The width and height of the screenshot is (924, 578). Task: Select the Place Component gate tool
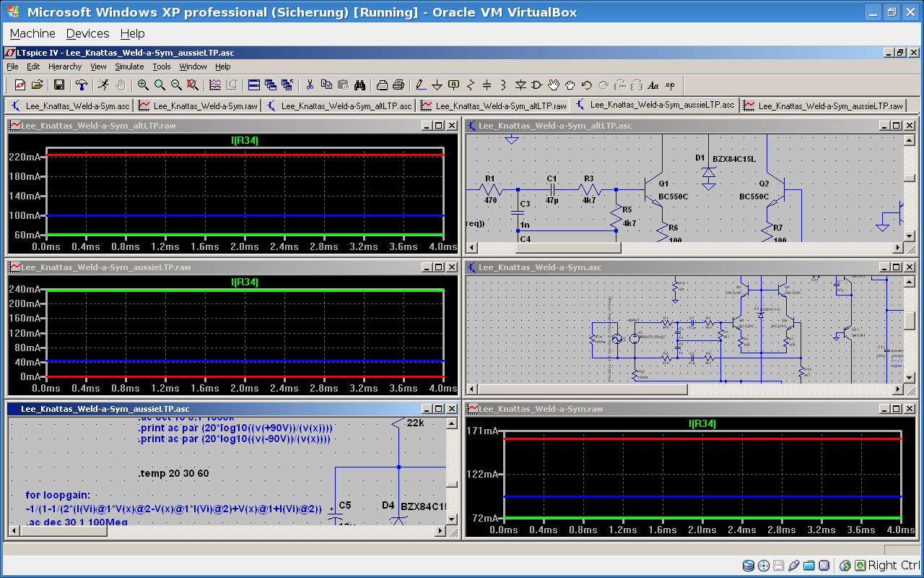[537, 85]
